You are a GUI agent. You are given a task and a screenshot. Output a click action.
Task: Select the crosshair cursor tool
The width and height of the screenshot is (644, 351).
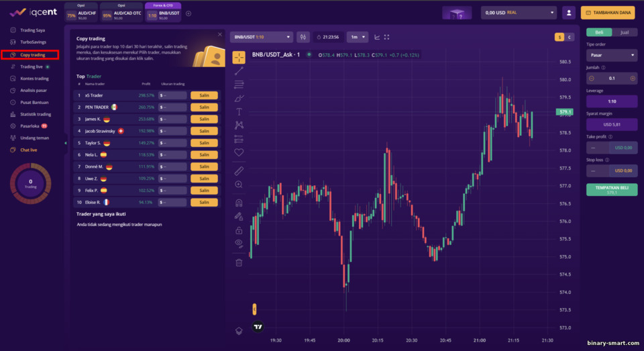(x=239, y=58)
